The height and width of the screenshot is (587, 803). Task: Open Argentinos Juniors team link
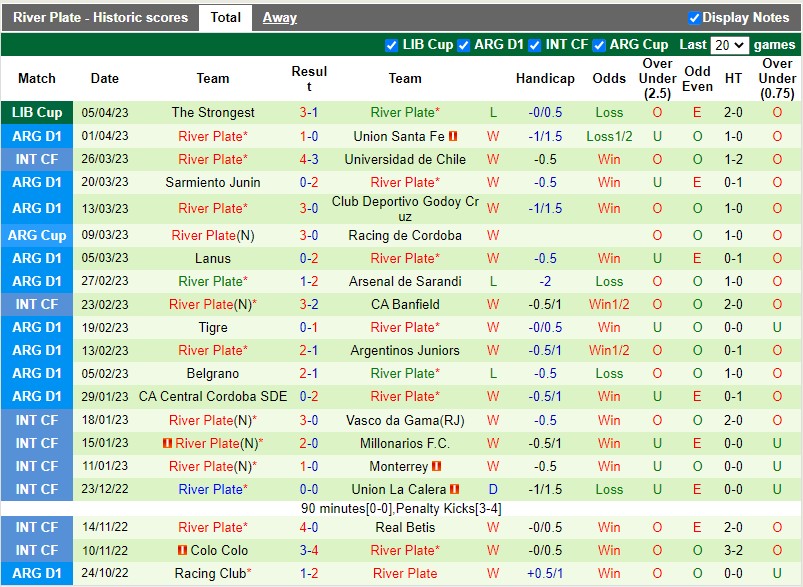click(x=405, y=350)
